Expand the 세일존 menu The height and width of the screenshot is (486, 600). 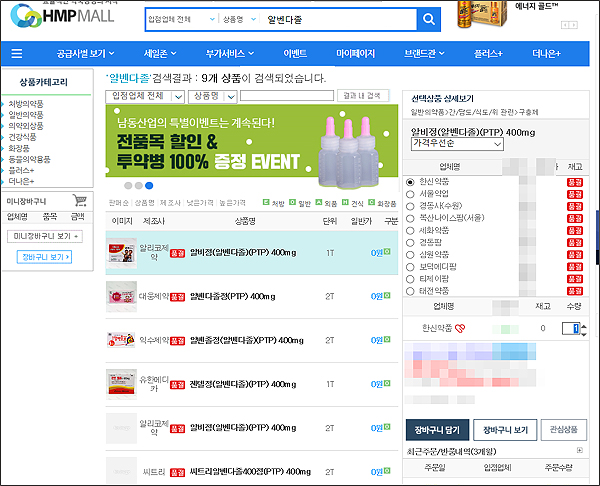tap(160, 54)
